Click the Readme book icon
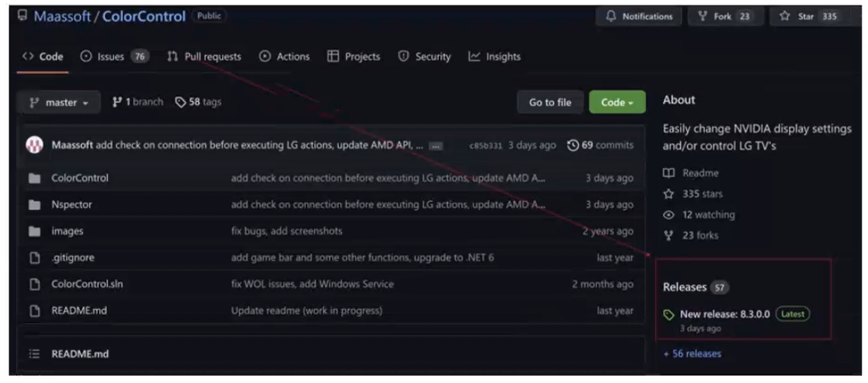Viewport: 868px width, 383px height. (x=669, y=173)
